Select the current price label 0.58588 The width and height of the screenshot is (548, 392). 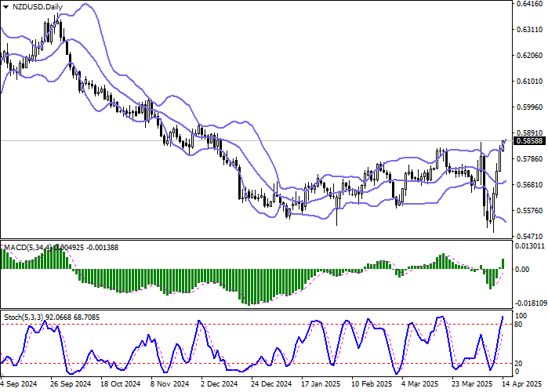coord(529,141)
